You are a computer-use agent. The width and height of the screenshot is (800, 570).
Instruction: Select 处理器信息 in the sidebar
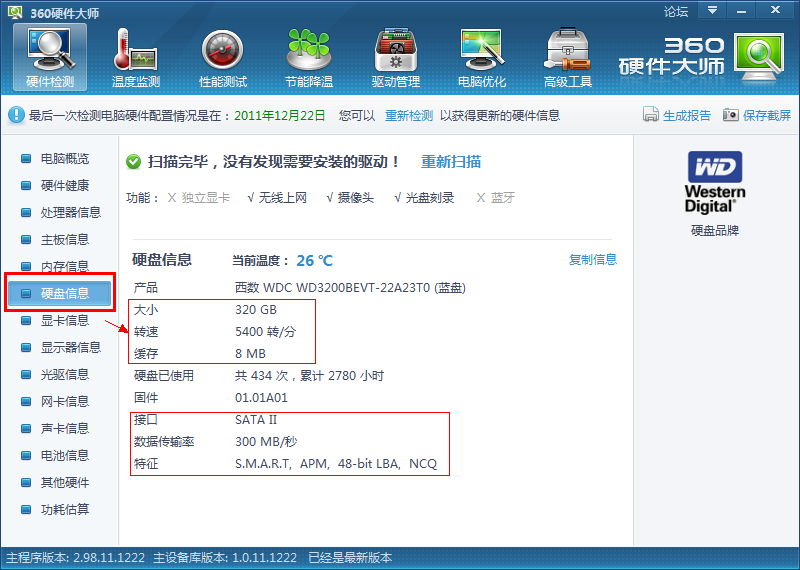[70, 213]
